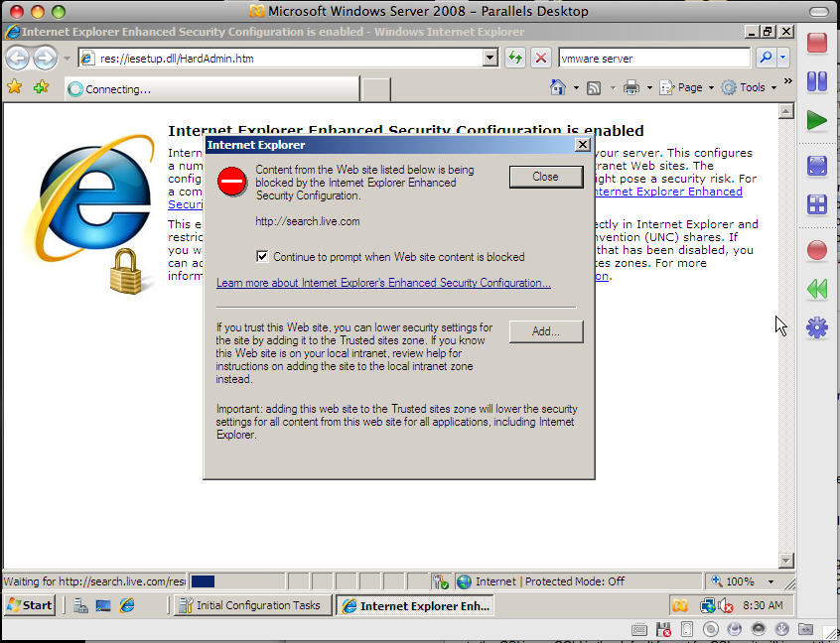
Task: Click Parallels Tools tray icon
Action: coord(680,605)
